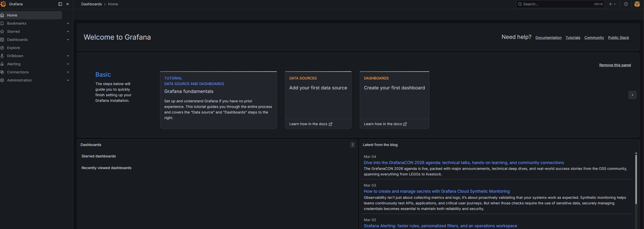Undock the sidebar menu icon
Image resolution: width=644 pixels, height=229 pixels.
pyautogui.click(x=60, y=4)
